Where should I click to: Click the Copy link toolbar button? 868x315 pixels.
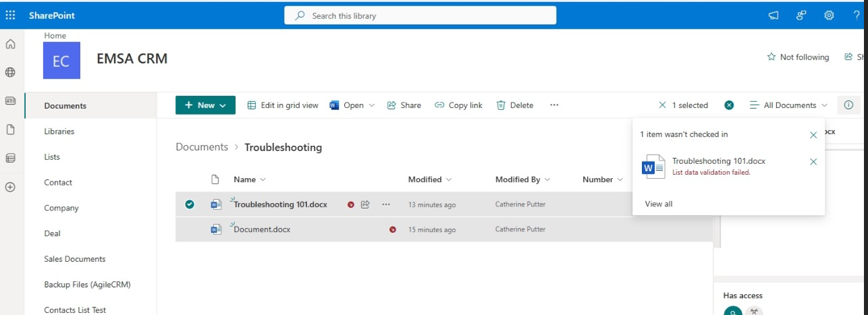(x=458, y=105)
